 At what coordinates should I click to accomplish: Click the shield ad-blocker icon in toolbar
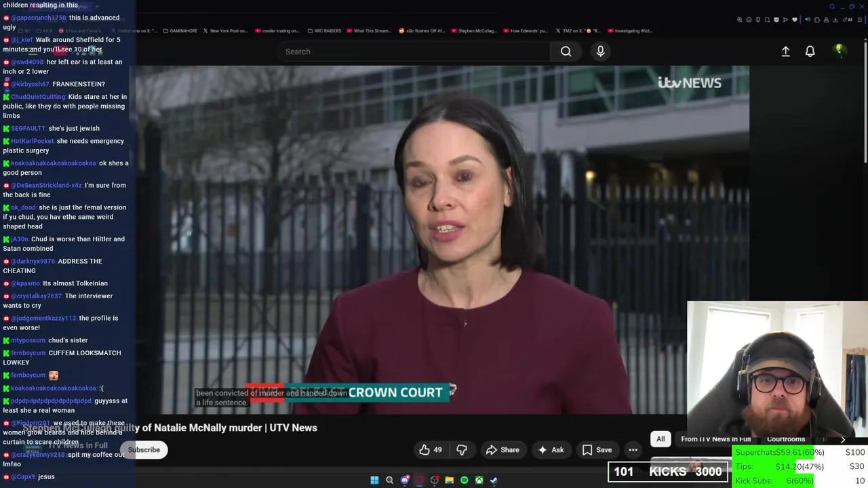pyautogui.click(x=776, y=20)
